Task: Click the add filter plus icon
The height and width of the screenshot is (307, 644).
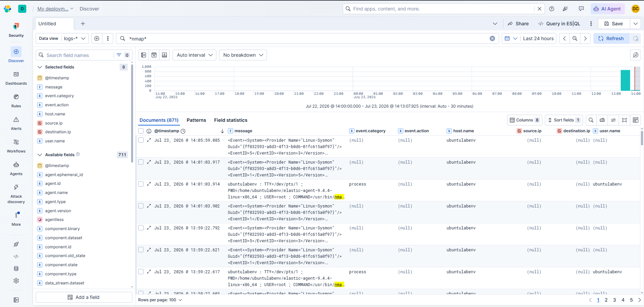Action: 97,38
